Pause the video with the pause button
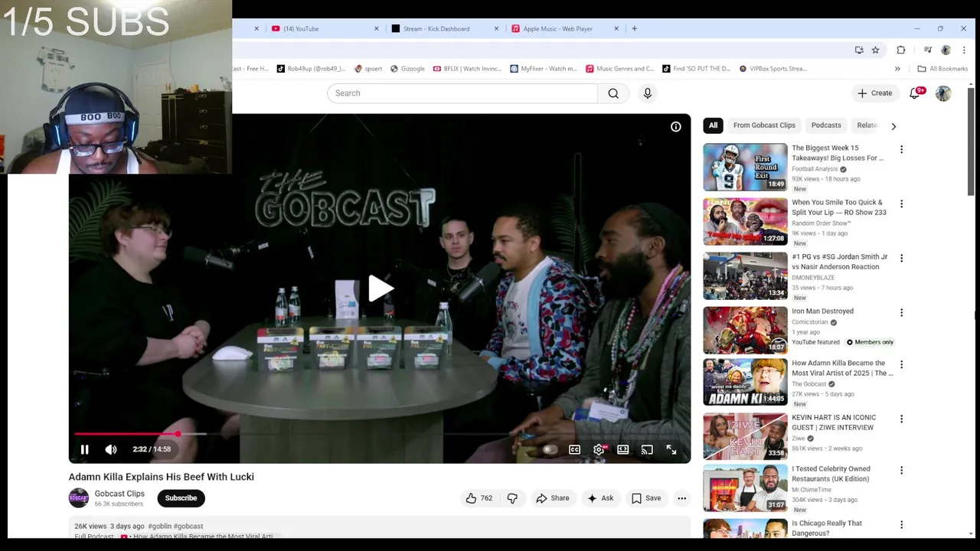Viewport: 980px width, 551px height. pyautogui.click(x=84, y=450)
